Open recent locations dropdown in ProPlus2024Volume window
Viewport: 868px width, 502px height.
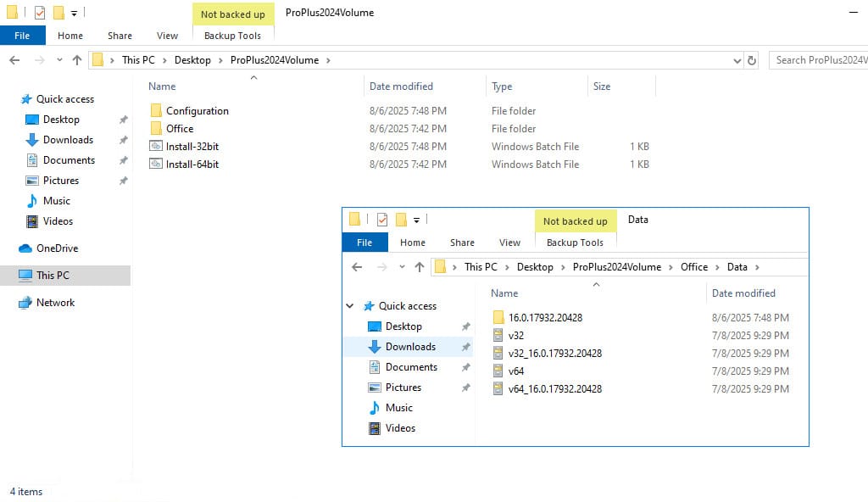click(x=59, y=60)
